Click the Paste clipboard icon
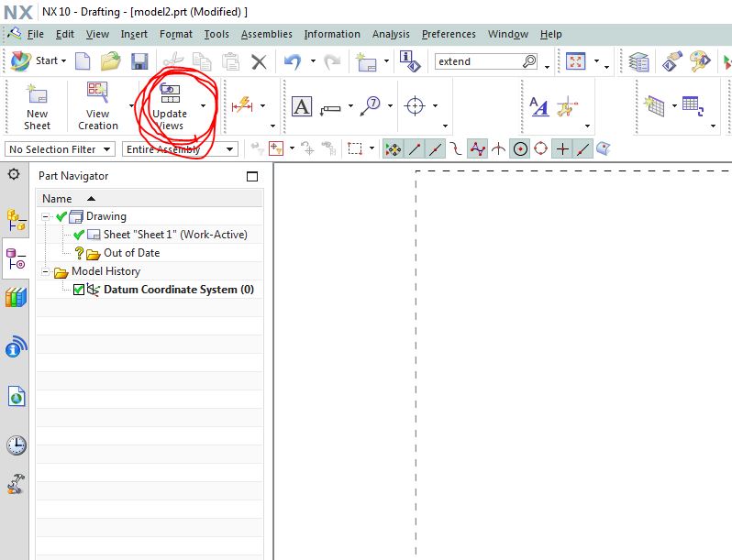Viewport: 732px width, 560px height. click(x=230, y=61)
